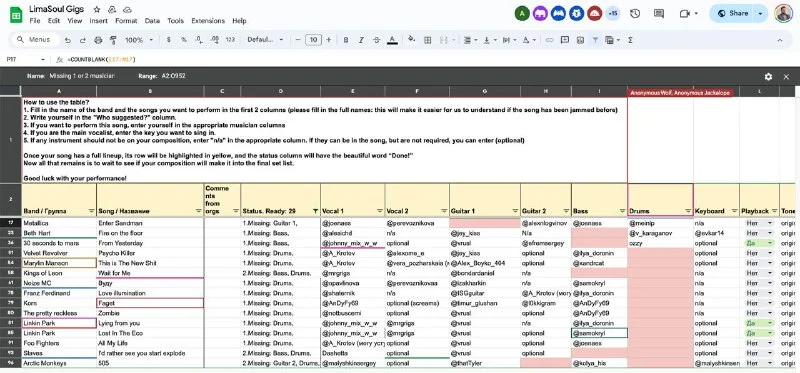Open filter views dropdown in toolbar
This screenshot has width=800, height=373.
[x=612, y=40]
